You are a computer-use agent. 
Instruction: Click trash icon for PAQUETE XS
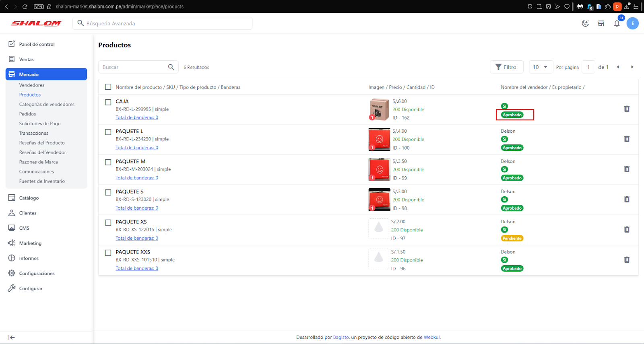627,230
